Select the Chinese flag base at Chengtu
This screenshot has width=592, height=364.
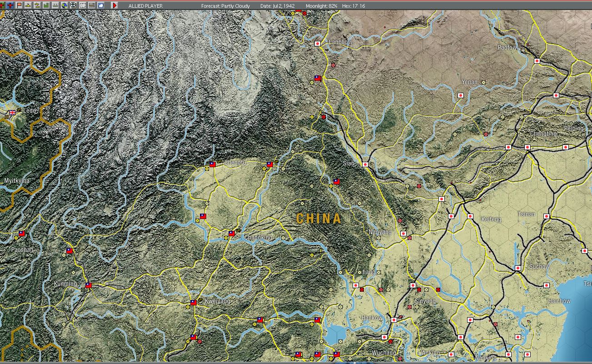(212, 165)
